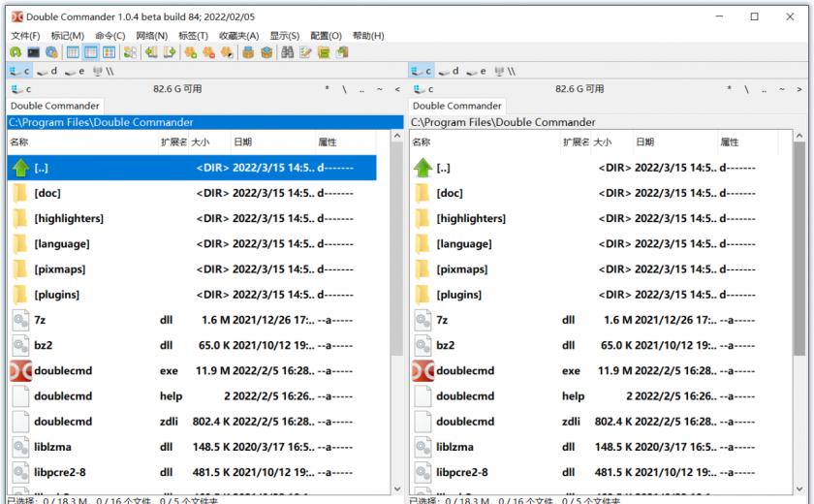Image resolution: width=814 pixels, height=504 pixels.
Task: Open 标签(T) menu
Action: [x=193, y=36]
